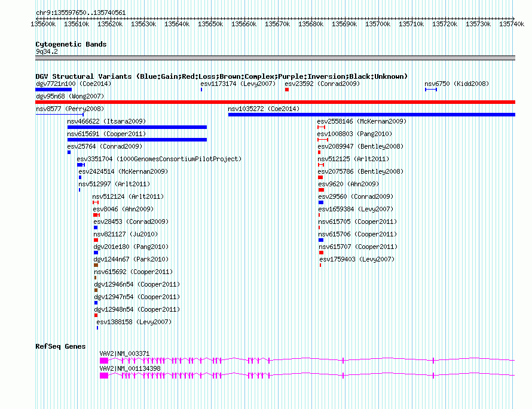Screen dimensions: 532x409
Task: Open esv9620 (Ahn2009) label
Action: coord(348,184)
